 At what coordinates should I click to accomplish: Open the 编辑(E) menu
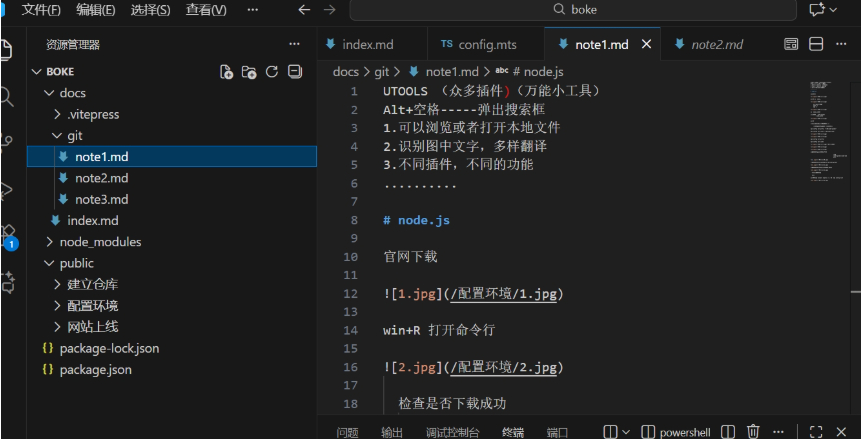pyautogui.click(x=96, y=10)
